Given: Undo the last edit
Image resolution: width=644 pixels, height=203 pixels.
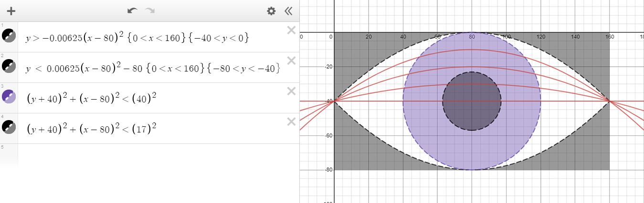Looking at the screenshot, I should click(132, 10).
